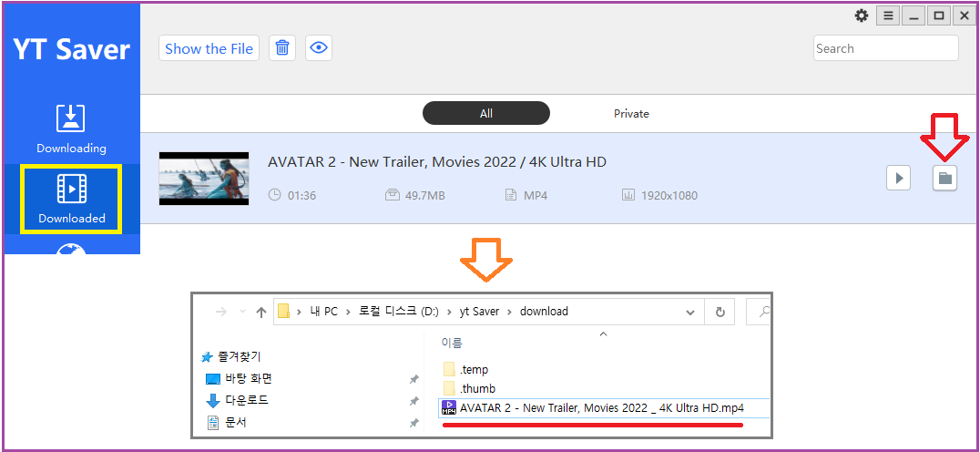The image size is (980, 452).
Task: Open the Downloading section in sidebar
Action: (71, 130)
